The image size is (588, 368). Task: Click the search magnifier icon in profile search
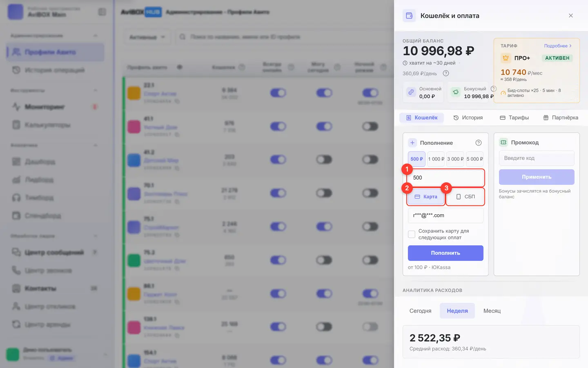pyautogui.click(x=183, y=37)
